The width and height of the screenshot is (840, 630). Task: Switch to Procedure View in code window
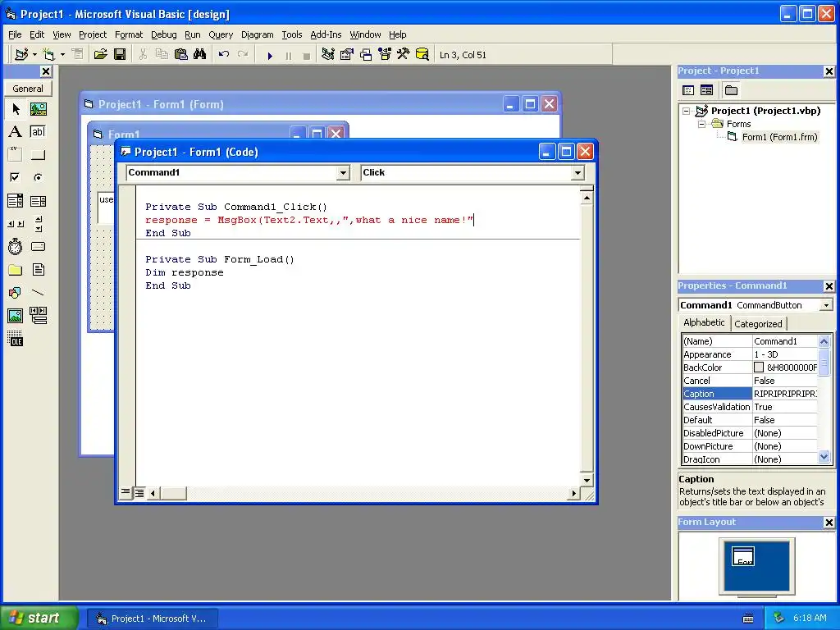pos(126,492)
